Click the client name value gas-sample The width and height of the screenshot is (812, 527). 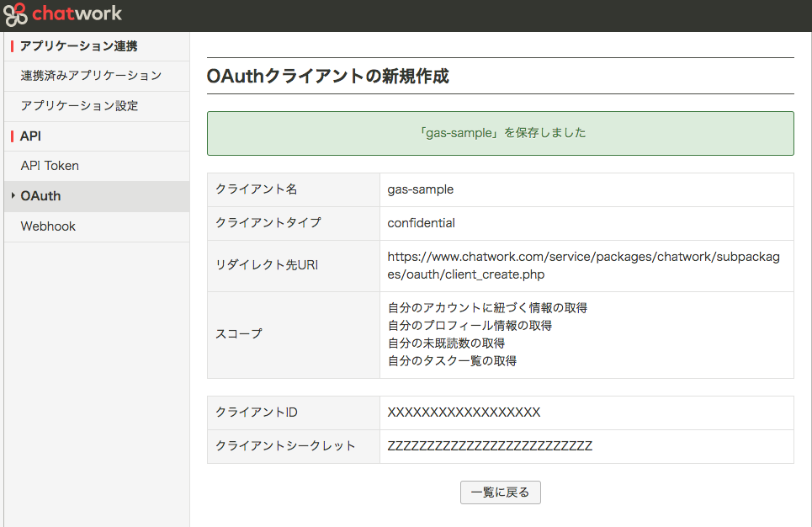[x=421, y=189]
